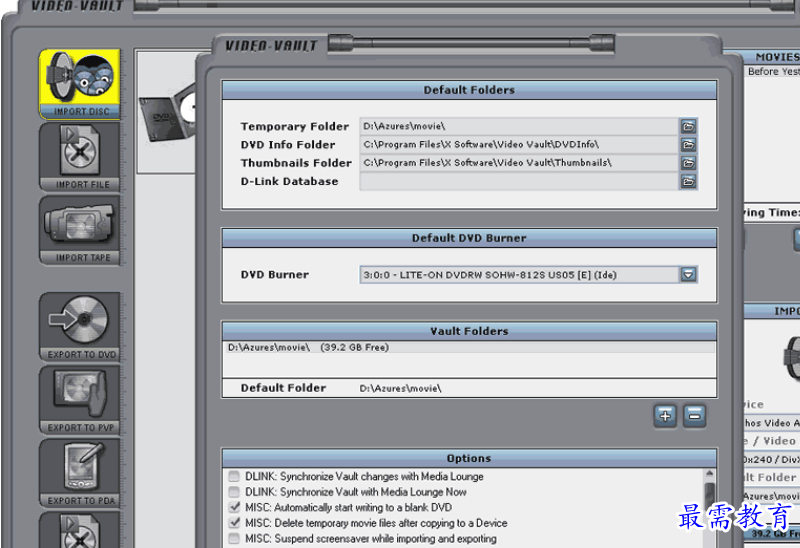
Task: Open the DVD Burner drive combo box
Action: coord(528,275)
